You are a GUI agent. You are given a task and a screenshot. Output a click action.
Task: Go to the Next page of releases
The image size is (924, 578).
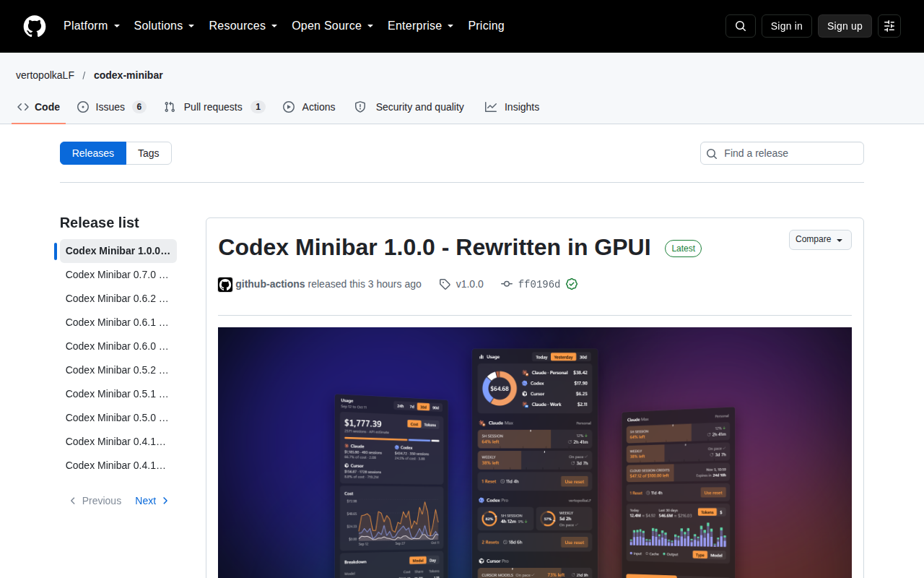click(152, 501)
